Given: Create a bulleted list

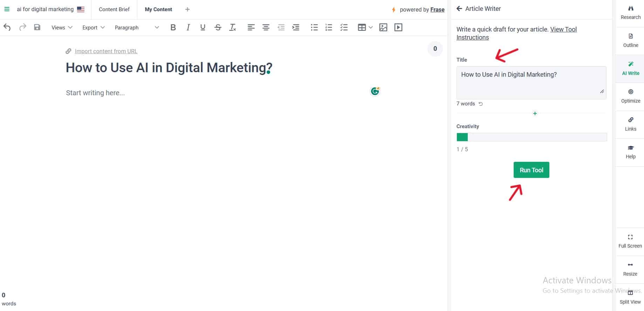Looking at the screenshot, I should [314, 27].
